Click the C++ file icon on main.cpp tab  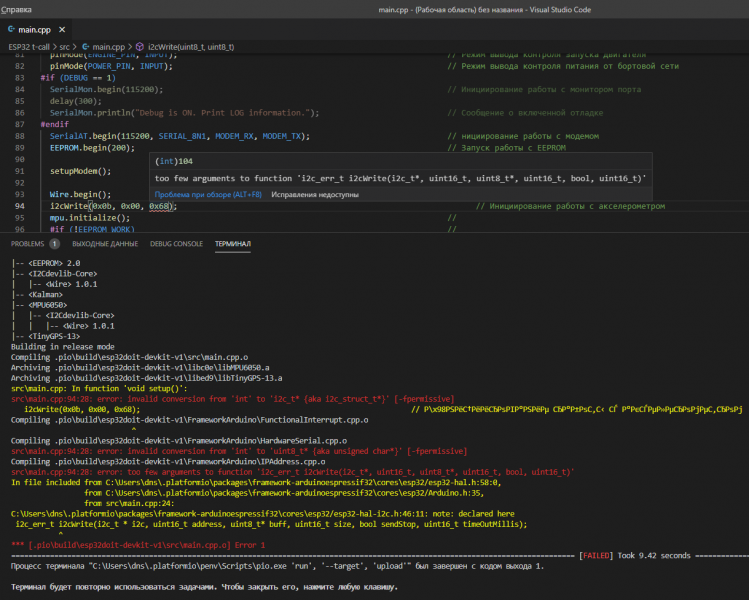pos(11,29)
